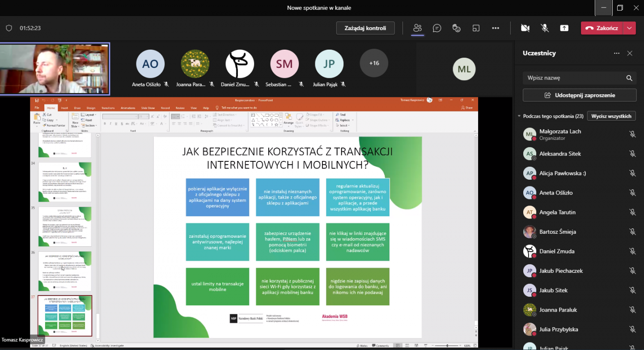Toggle the camera off icon

pyautogui.click(x=525, y=28)
